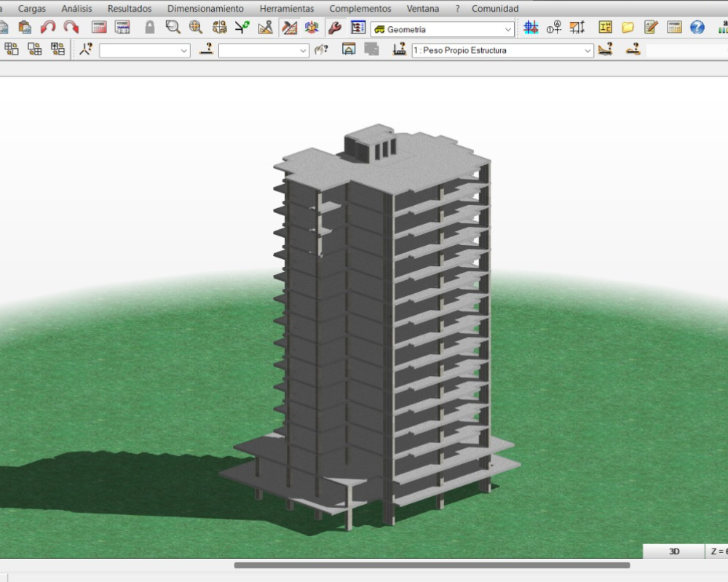728x582 pixels.
Task: Click the notepad with pencil icon
Action: click(x=651, y=28)
